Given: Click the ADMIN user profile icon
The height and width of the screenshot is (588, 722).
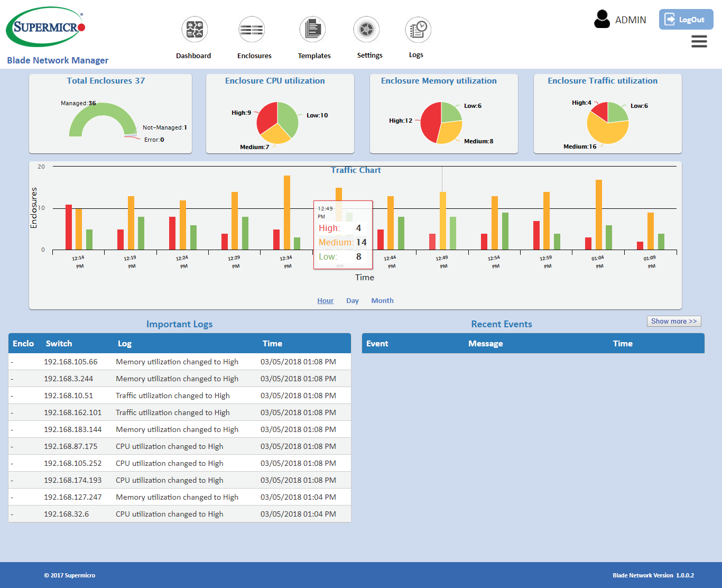Looking at the screenshot, I should (x=601, y=19).
